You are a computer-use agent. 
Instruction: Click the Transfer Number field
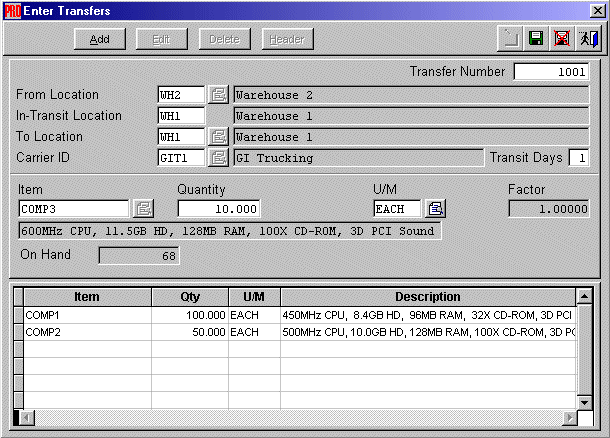pyautogui.click(x=551, y=72)
